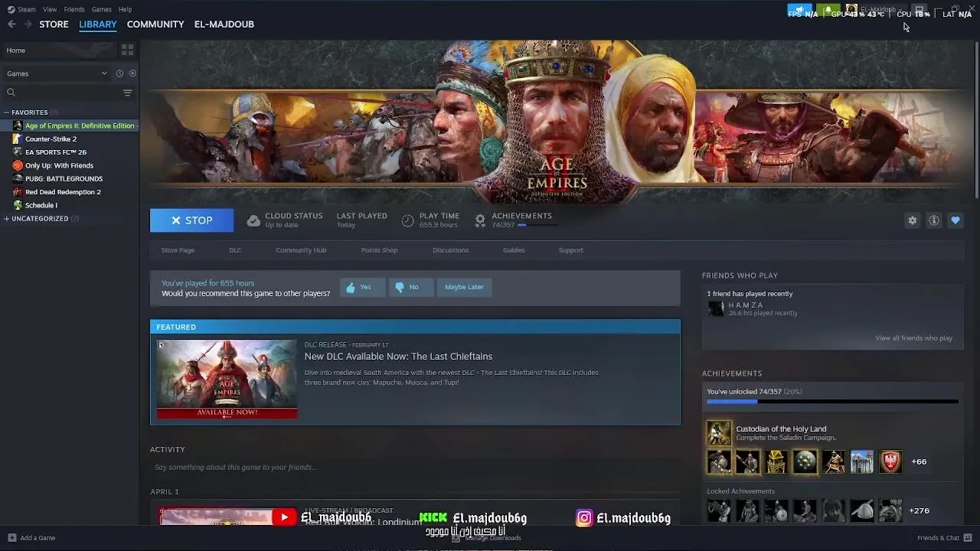Screen dimensions: 980x551
Task: Select Counter-Strike 2 in favorites
Action: (51, 139)
